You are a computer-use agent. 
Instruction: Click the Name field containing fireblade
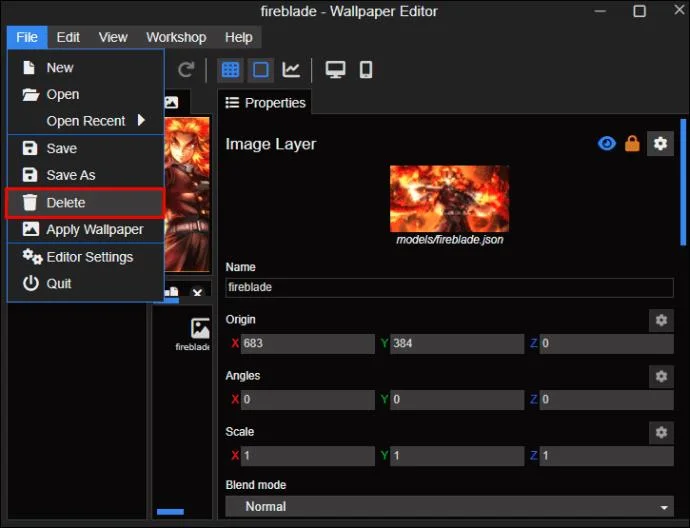click(x=449, y=287)
